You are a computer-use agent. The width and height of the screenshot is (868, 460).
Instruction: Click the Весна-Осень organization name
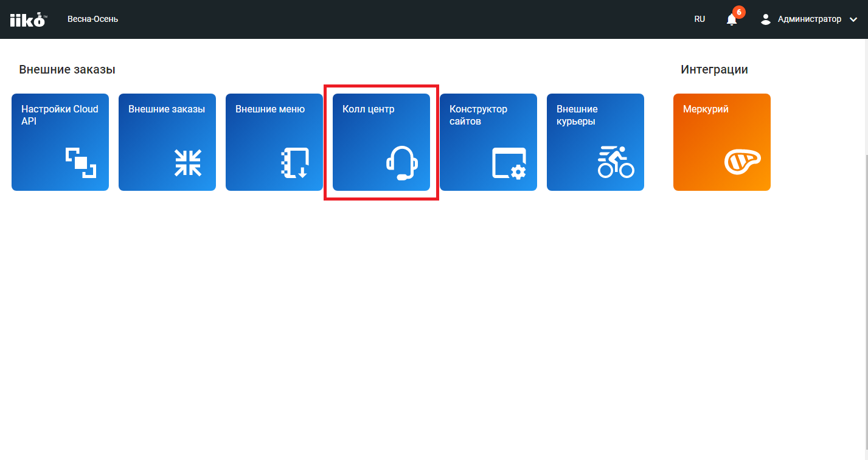click(93, 19)
